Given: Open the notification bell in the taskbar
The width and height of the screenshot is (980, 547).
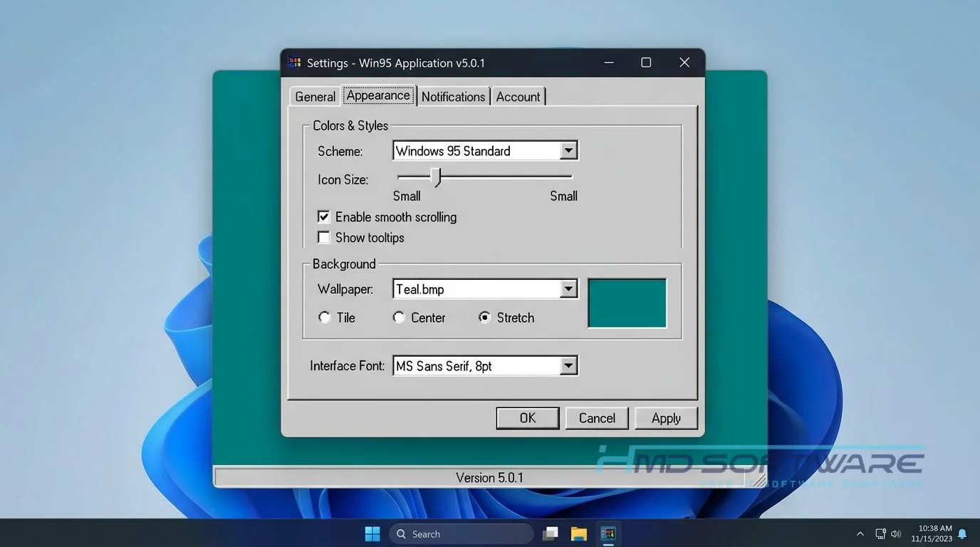Looking at the screenshot, I should pyautogui.click(x=962, y=533).
